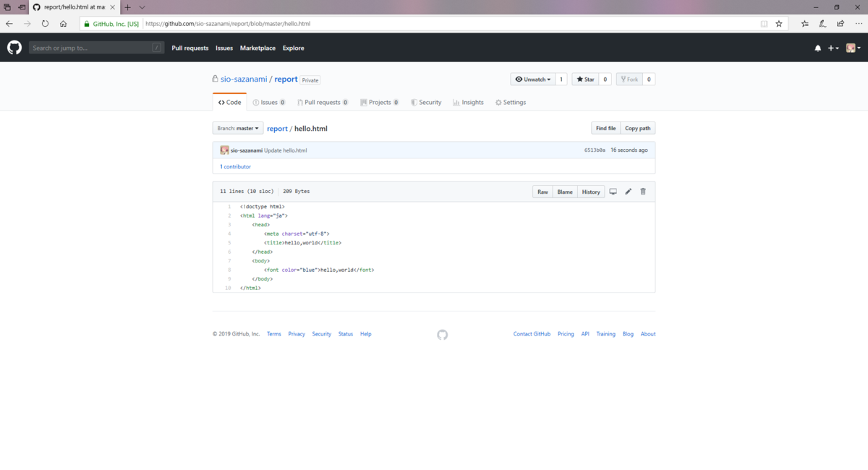Open the Branch: master dropdown
868x470 pixels.
(238, 128)
